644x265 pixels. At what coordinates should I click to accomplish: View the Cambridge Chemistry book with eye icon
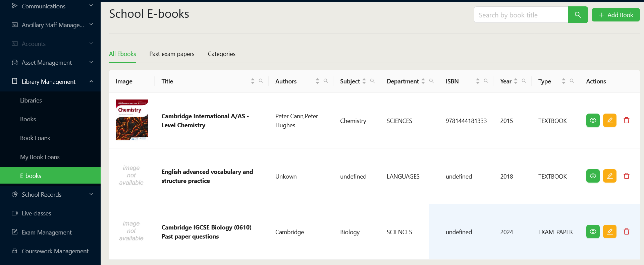pyautogui.click(x=593, y=121)
